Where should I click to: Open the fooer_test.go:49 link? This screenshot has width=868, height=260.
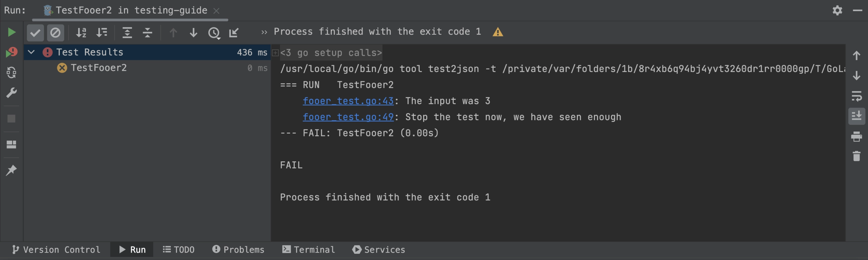pos(348,117)
